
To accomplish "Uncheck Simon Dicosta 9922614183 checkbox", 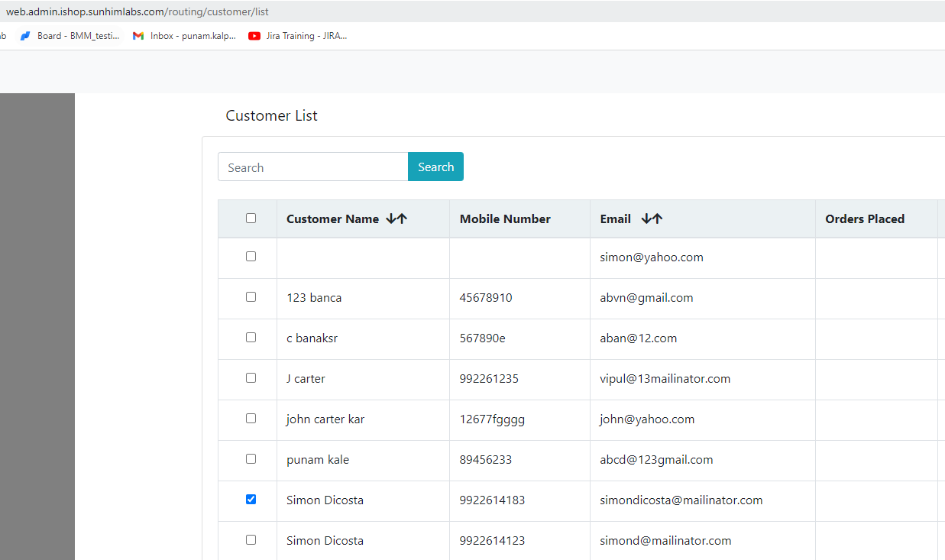I will [x=251, y=500].
